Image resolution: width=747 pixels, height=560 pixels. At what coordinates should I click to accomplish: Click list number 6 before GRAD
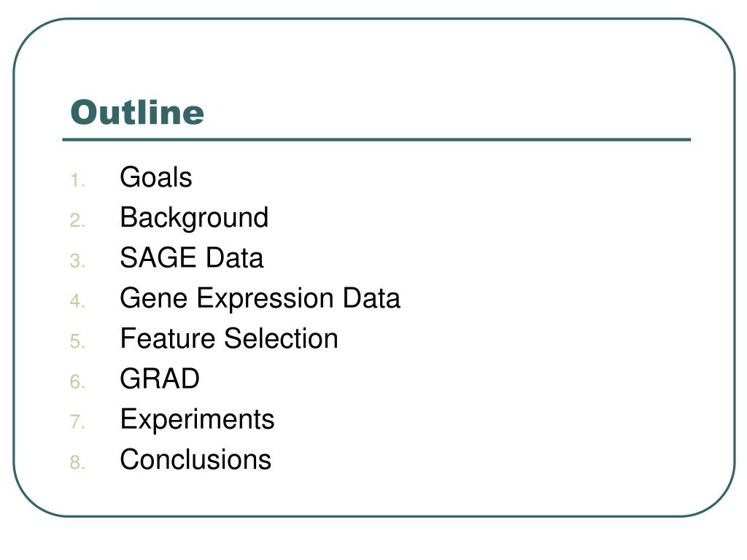[x=77, y=382]
